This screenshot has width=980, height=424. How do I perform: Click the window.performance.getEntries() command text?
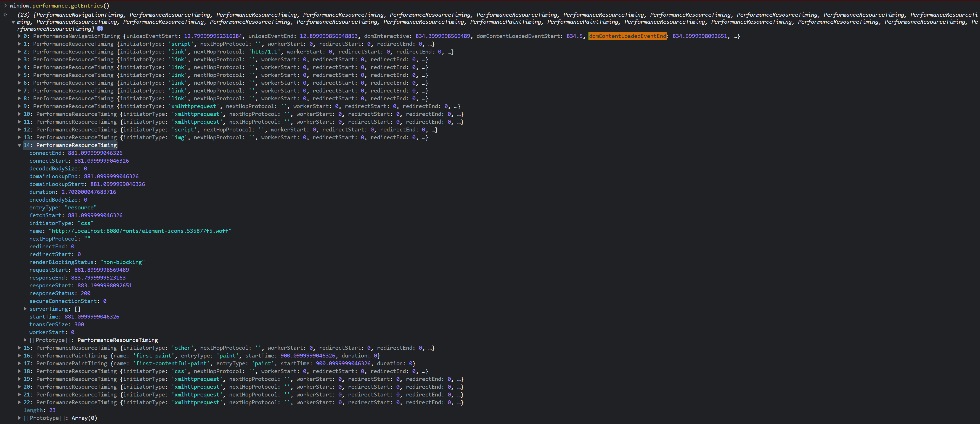(60, 6)
